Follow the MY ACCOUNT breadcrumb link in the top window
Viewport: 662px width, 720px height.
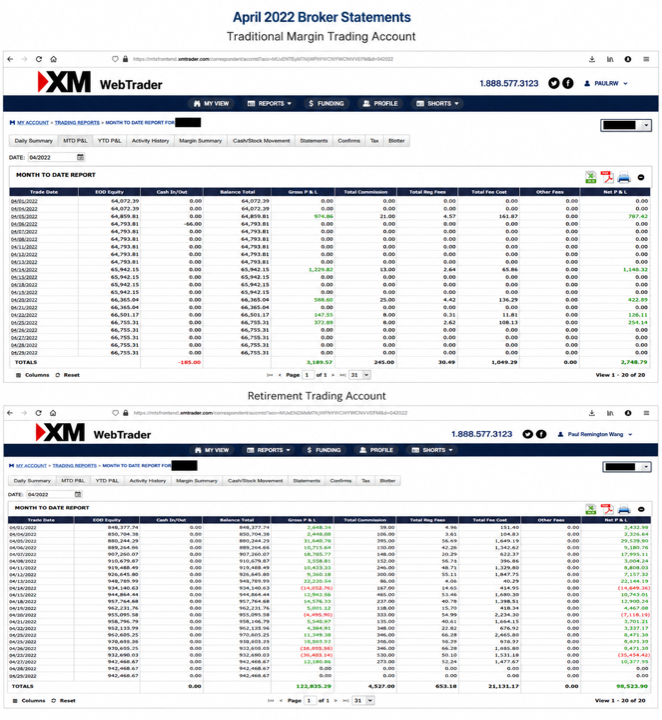click(x=33, y=123)
